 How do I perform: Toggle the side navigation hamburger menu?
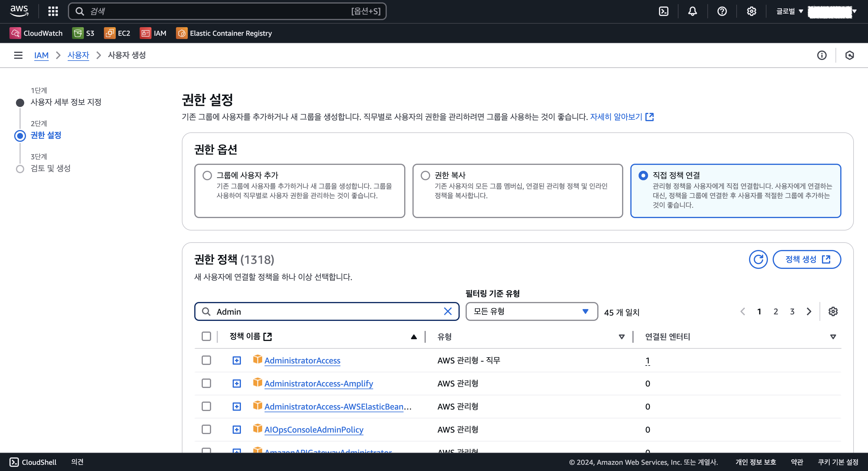click(x=18, y=55)
